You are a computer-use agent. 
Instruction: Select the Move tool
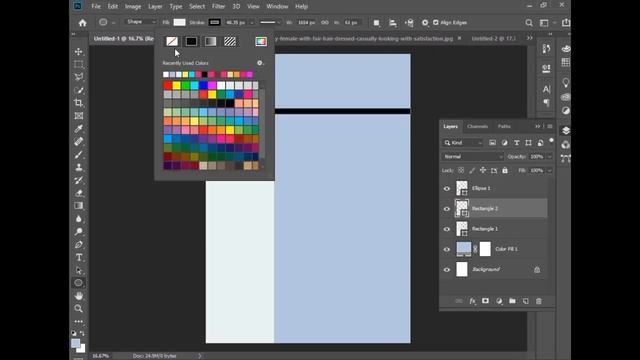[x=79, y=52]
